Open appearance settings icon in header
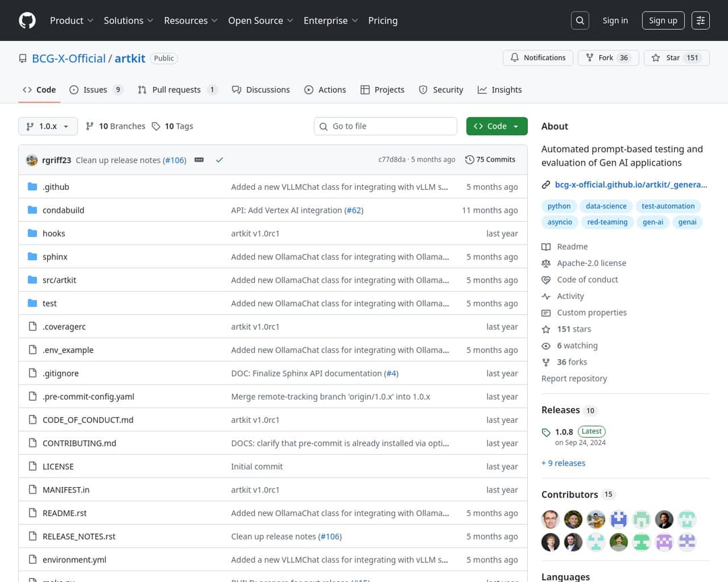 pyautogui.click(x=701, y=21)
